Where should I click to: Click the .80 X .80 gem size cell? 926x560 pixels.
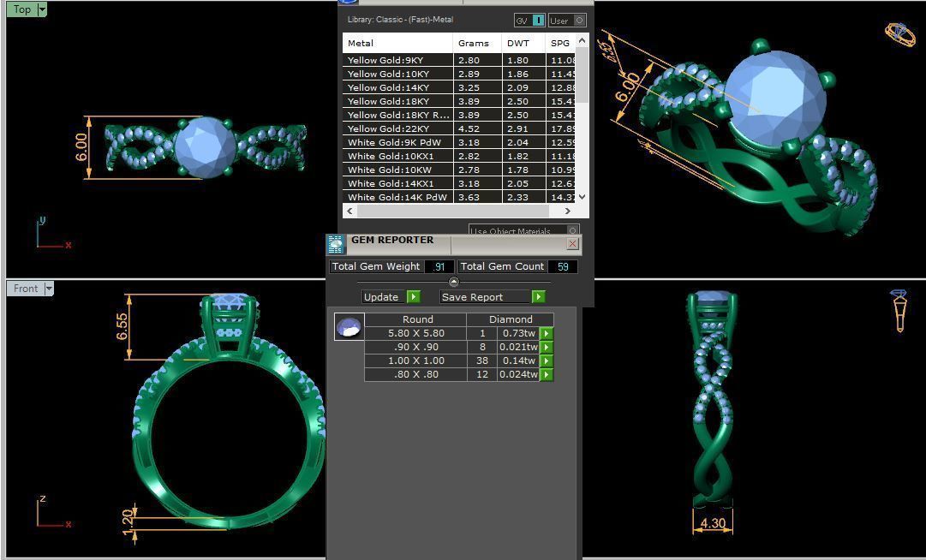pyautogui.click(x=415, y=374)
